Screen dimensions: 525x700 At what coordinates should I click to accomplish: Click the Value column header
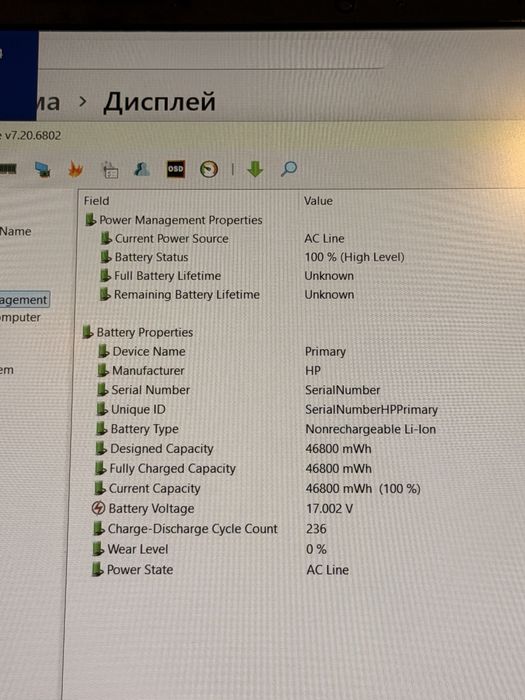tap(318, 201)
